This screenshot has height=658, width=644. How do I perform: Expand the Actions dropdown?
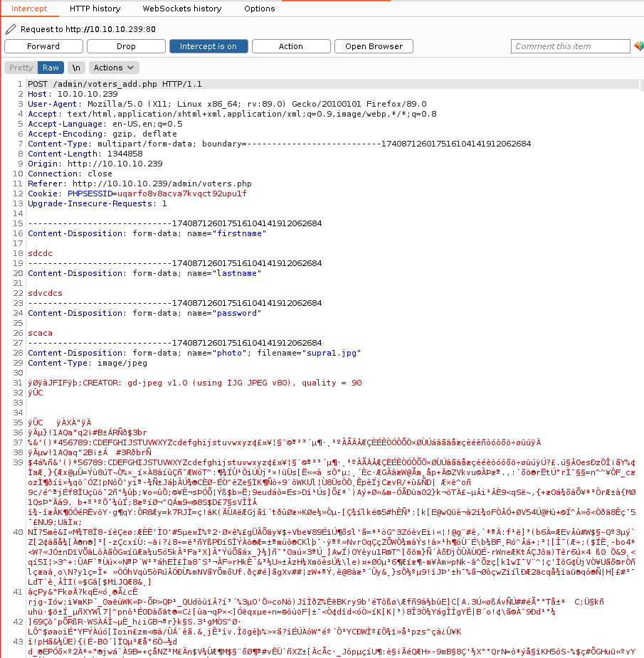click(x=114, y=68)
